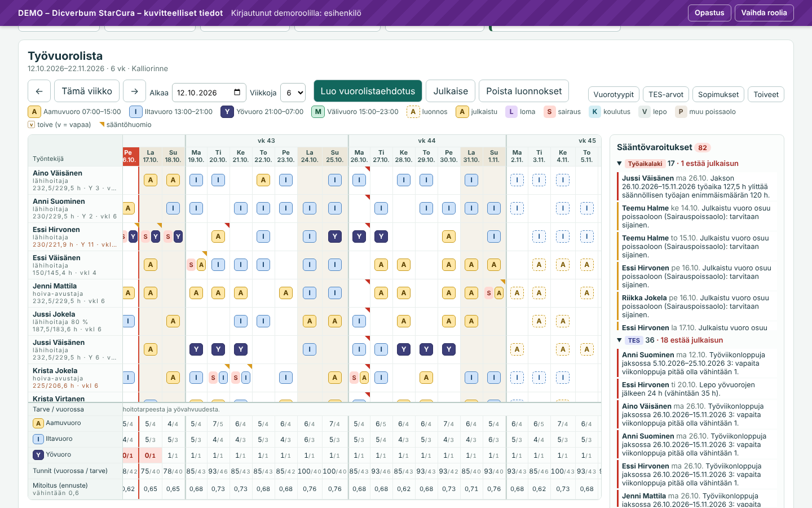
Task: Select Anni Suominen's draft Iltavuoro on Ma 2.11.
Action: pyautogui.click(x=517, y=208)
